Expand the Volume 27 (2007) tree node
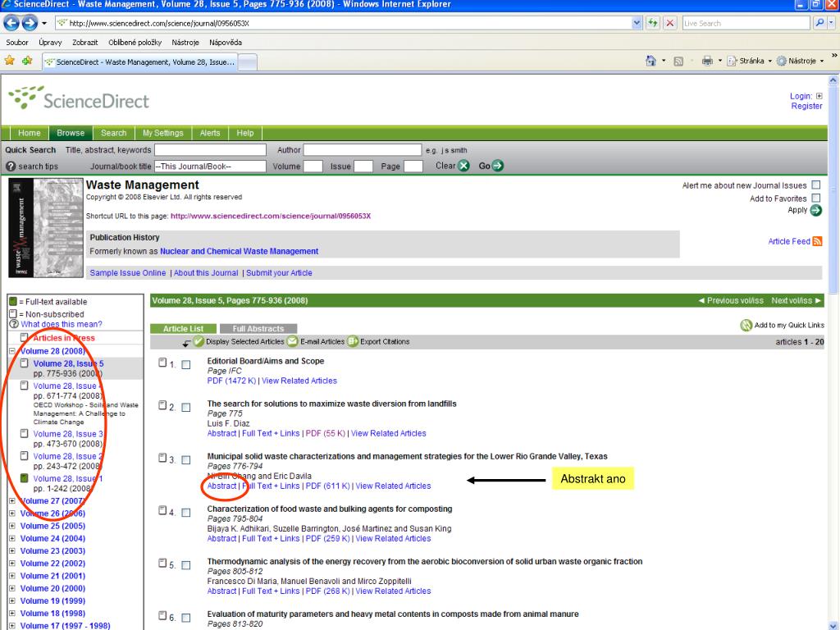Screen dimensions: 840x630 click(12, 501)
